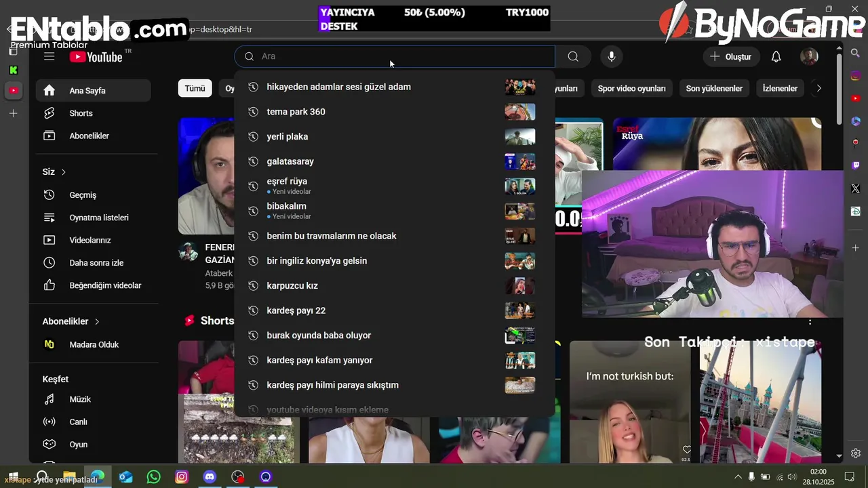Screen dimensions: 868x488
Task: Choose suggestion karpuzcu kız
Action: click(x=395, y=285)
